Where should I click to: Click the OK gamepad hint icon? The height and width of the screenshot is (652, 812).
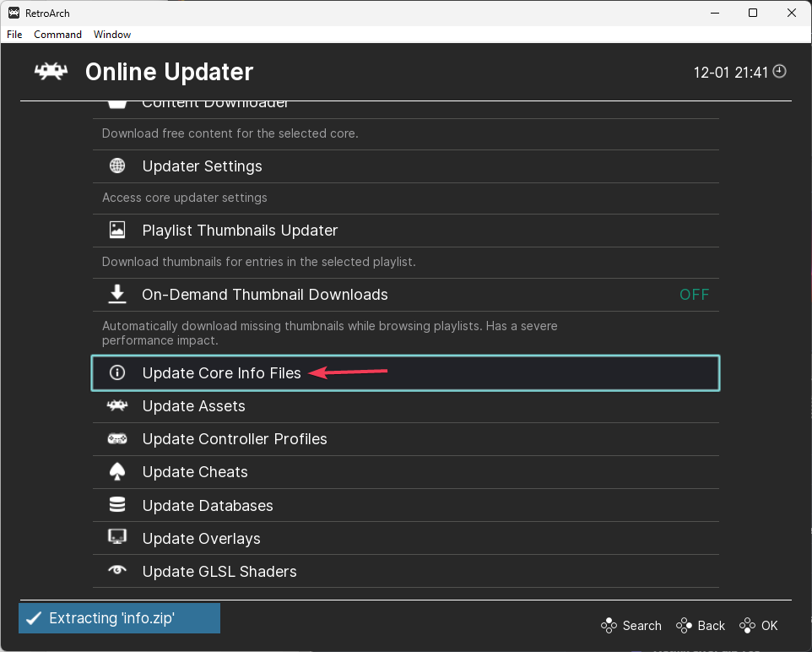click(x=747, y=626)
